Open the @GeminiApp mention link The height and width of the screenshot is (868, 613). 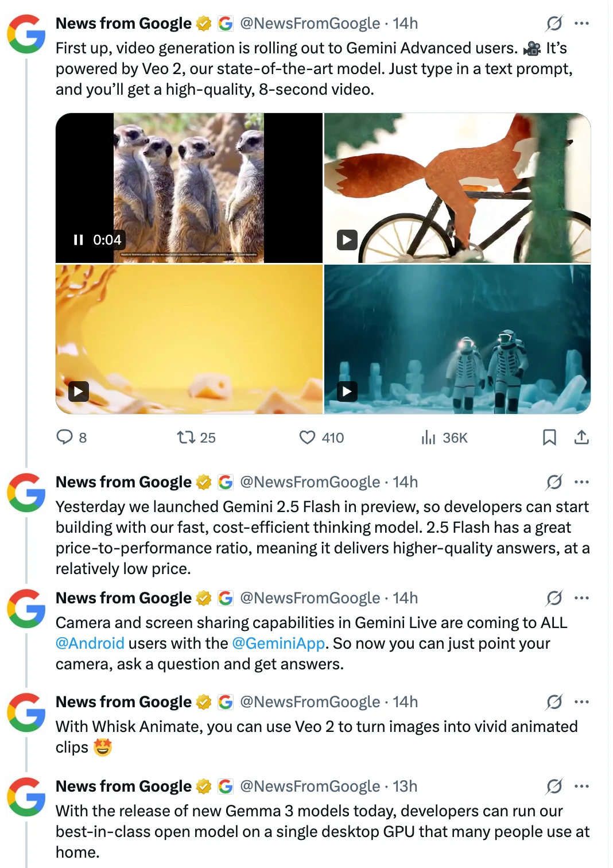[x=278, y=644]
